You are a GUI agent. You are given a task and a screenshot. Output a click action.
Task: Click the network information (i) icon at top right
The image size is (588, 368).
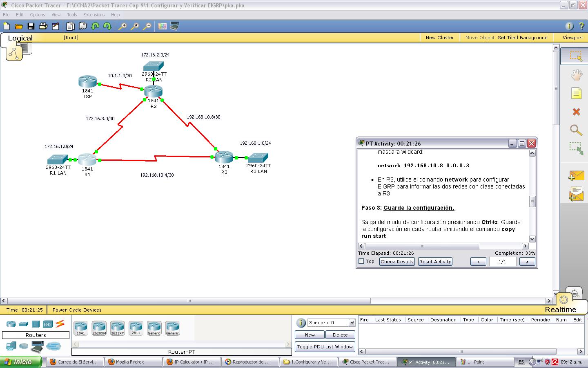pos(569,26)
